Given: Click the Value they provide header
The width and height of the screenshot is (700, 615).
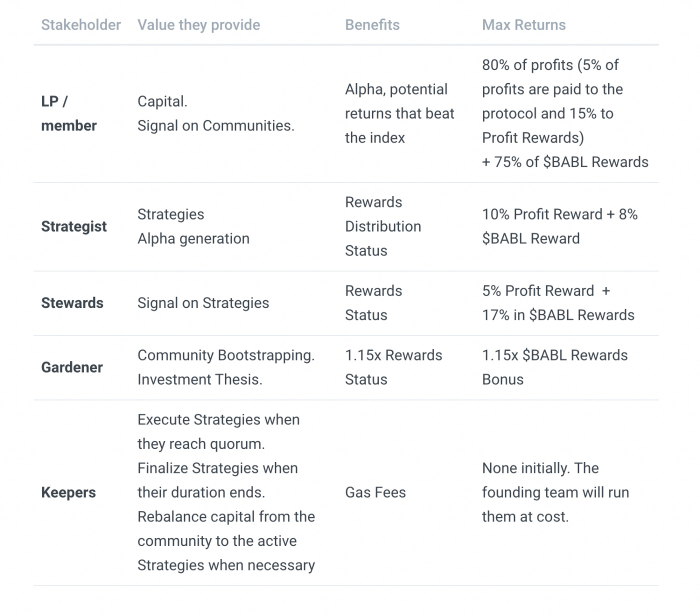Looking at the screenshot, I should [198, 25].
